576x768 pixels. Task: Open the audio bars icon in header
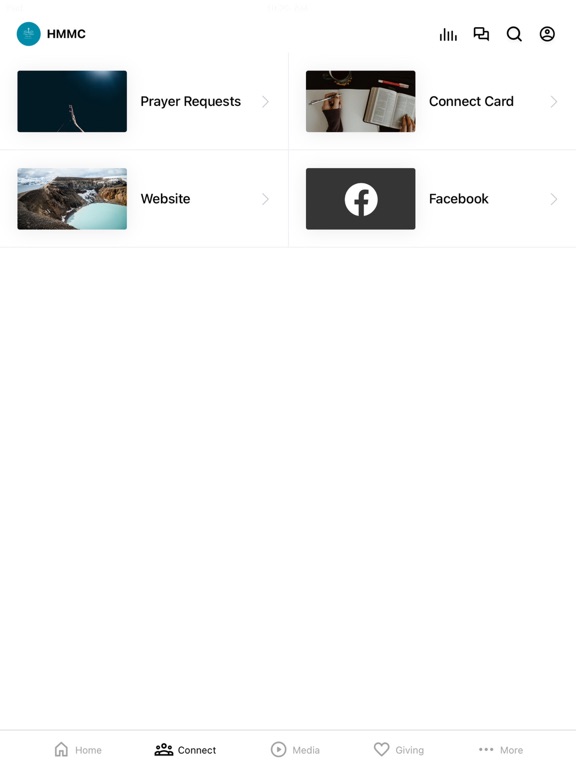[x=448, y=34]
